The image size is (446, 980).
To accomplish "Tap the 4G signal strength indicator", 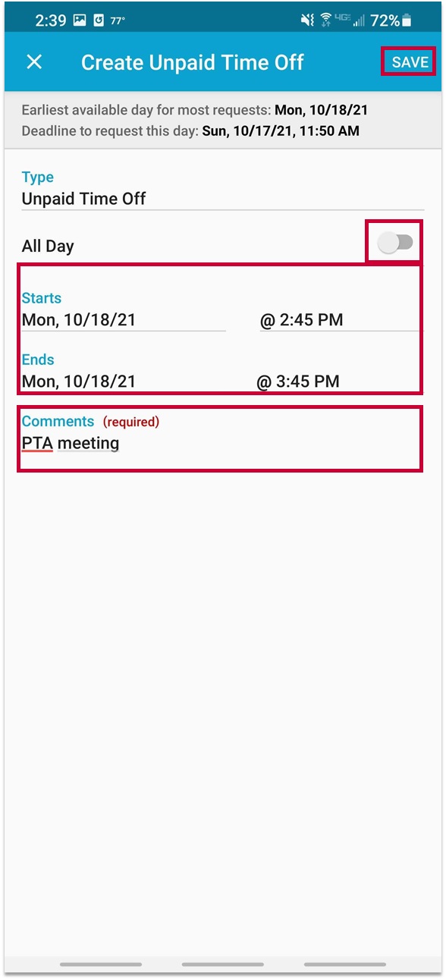I will tap(350, 20).
